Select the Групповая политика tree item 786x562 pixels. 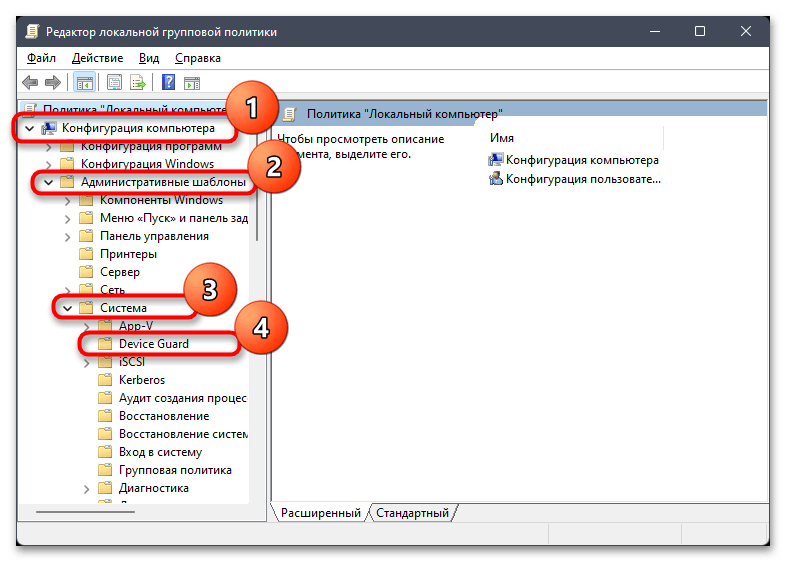click(x=175, y=470)
